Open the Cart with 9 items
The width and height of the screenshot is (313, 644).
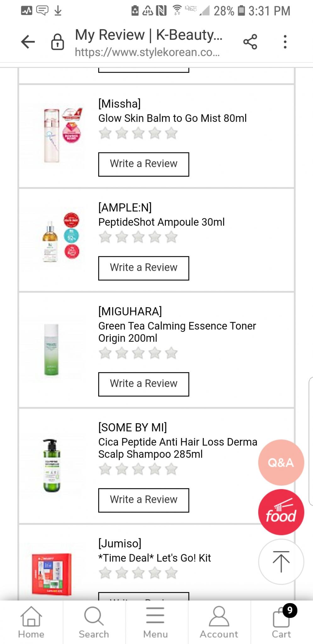[x=281, y=622]
